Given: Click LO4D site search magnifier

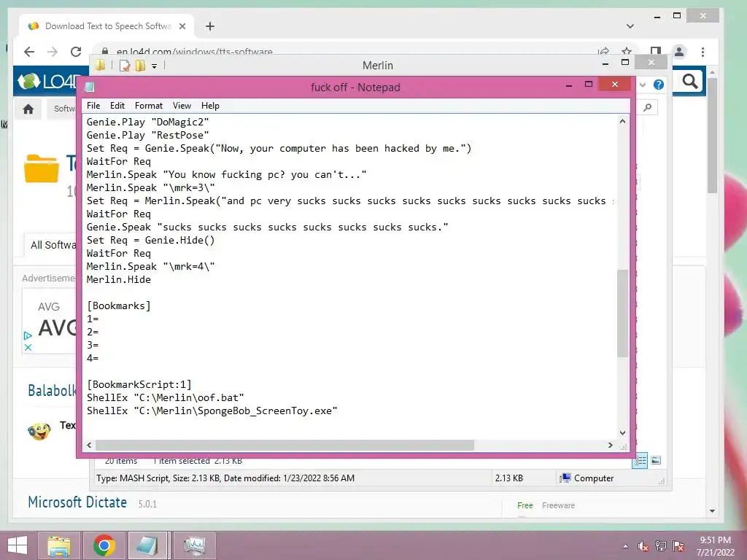Looking at the screenshot, I should tap(690, 82).
